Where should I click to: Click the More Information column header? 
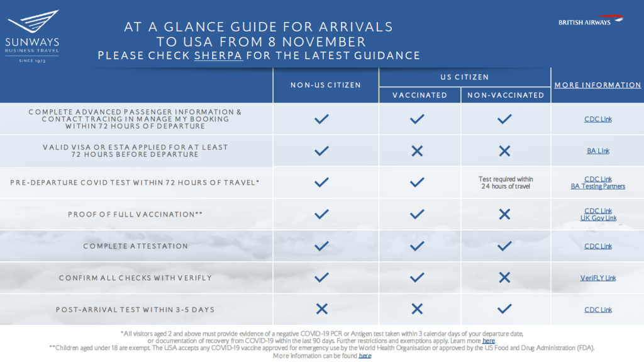[x=597, y=85]
